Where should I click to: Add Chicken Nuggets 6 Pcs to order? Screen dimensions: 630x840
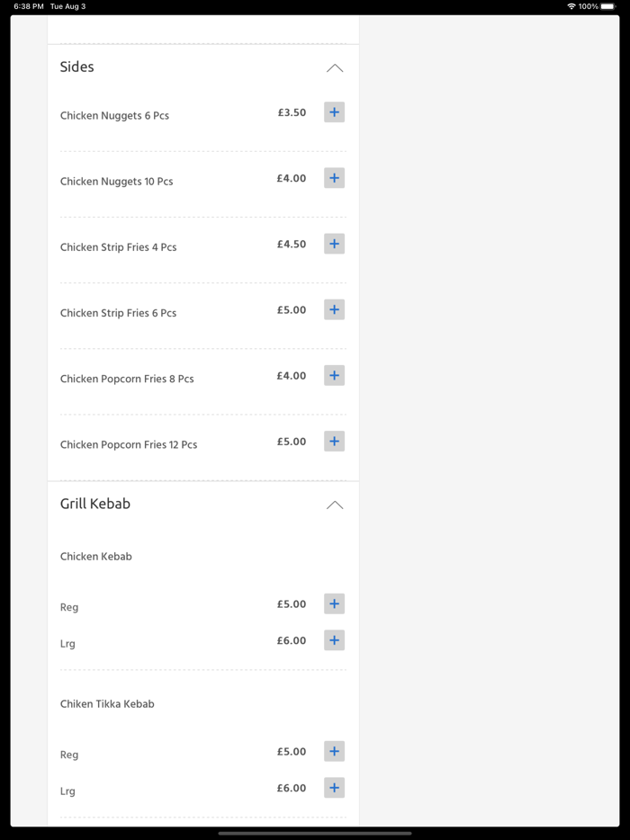click(334, 112)
